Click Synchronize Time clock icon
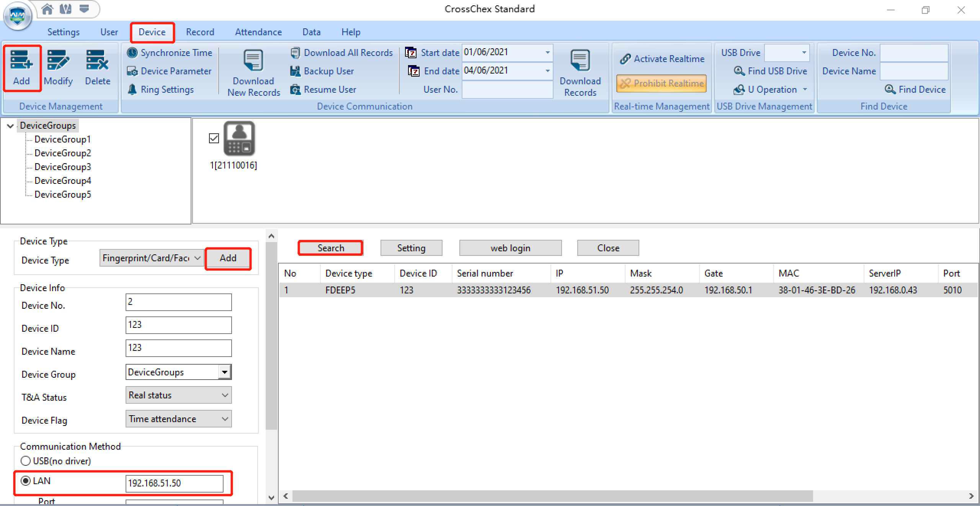980x506 pixels. point(132,52)
